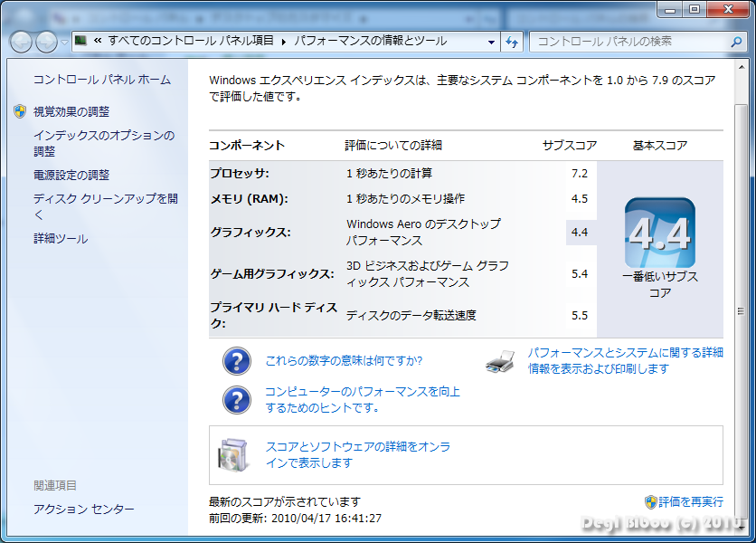Click the コンポーネント column header
This screenshot has height=543, width=756.
pyautogui.click(x=247, y=146)
